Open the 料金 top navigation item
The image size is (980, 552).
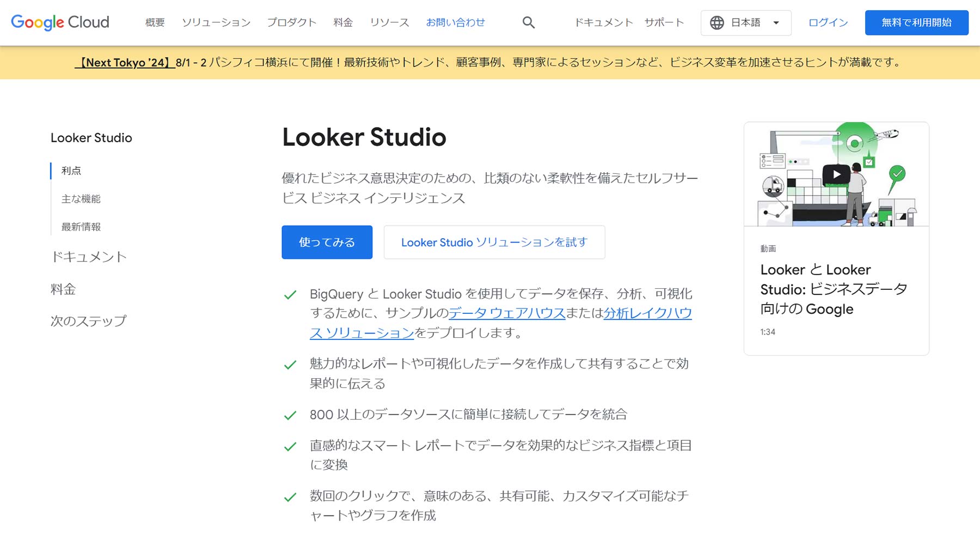pyautogui.click(x=343, y=22)
